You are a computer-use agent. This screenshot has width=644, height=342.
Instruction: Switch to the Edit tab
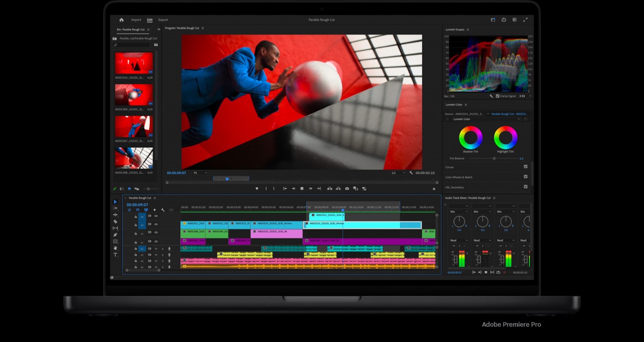pyautogui.click(x=150, y=20)
